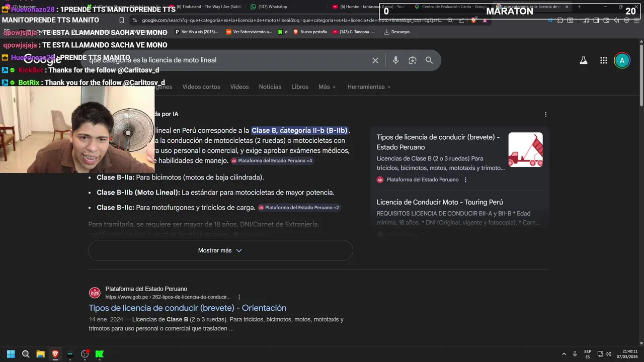Viewport: 644px width, 362px height.
Task: Switch to Libros results tab
Action: pyautogui.click(x=300, y=87)
